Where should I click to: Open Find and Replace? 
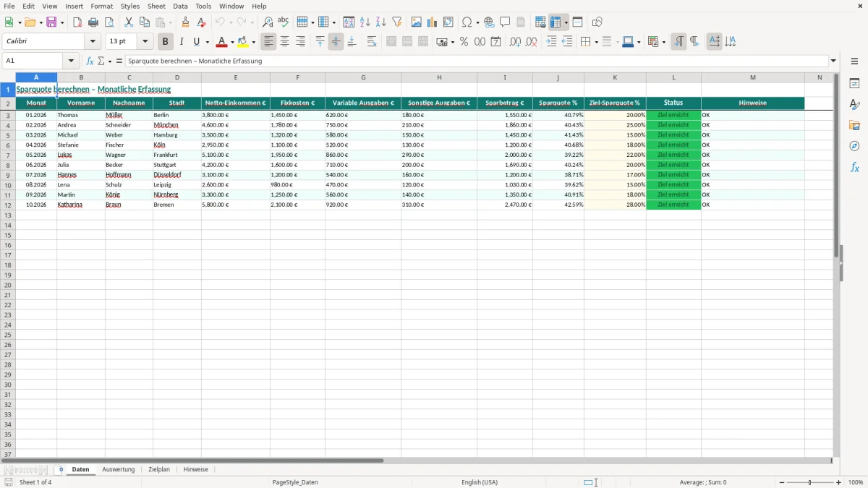[x=268, y=22]
